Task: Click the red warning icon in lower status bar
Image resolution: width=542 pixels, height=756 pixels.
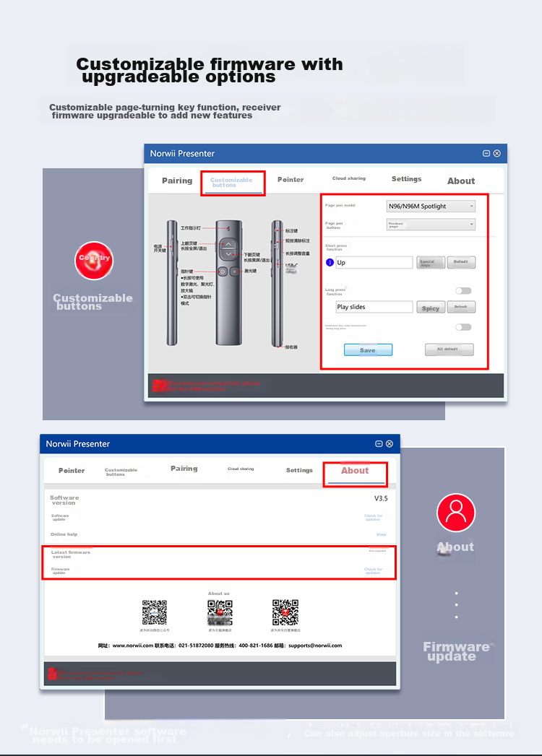Action: click(x=52, y=674)
